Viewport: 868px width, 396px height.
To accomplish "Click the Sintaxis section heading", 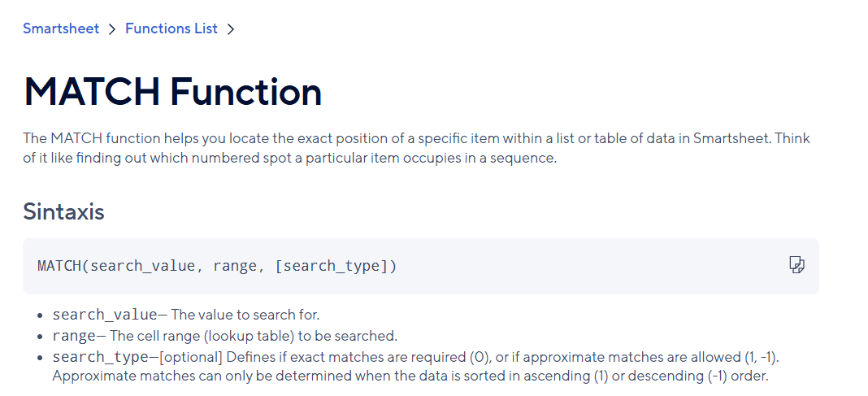I will click(x=63, y=211).
